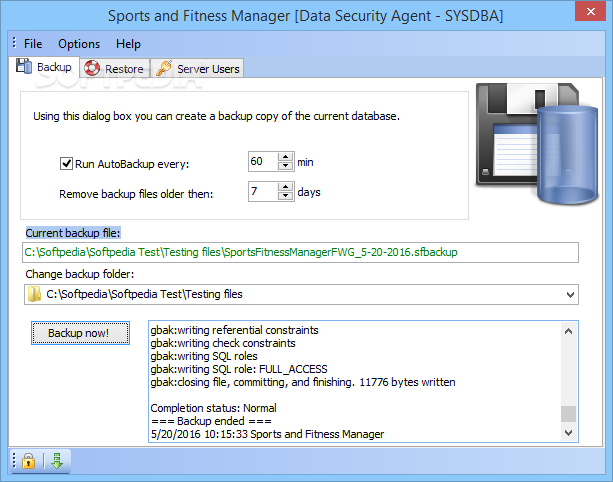613x482 pixels.
Task: Click 'gbak:writing SQL roles' log line
Action: pos(204,356)
